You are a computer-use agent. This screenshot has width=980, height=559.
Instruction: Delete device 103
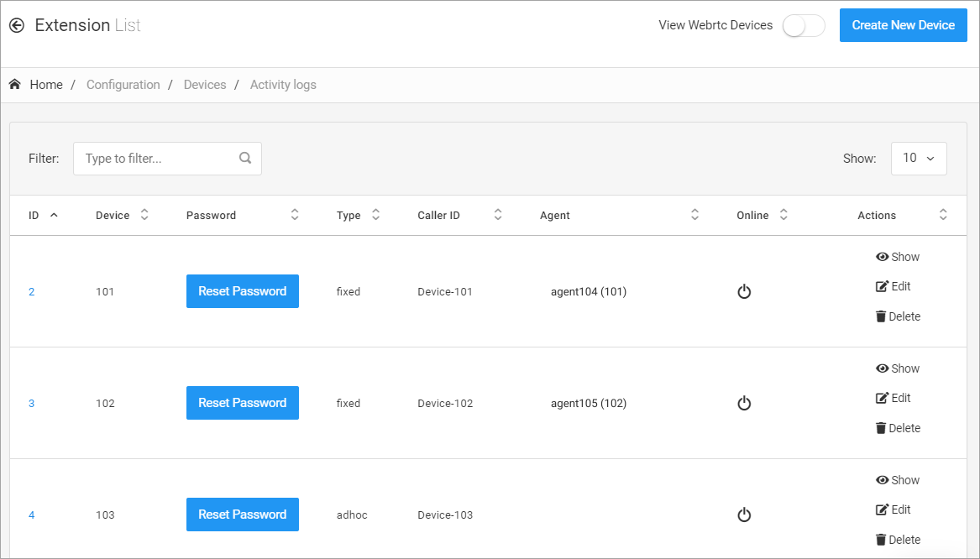pos(899,540)
